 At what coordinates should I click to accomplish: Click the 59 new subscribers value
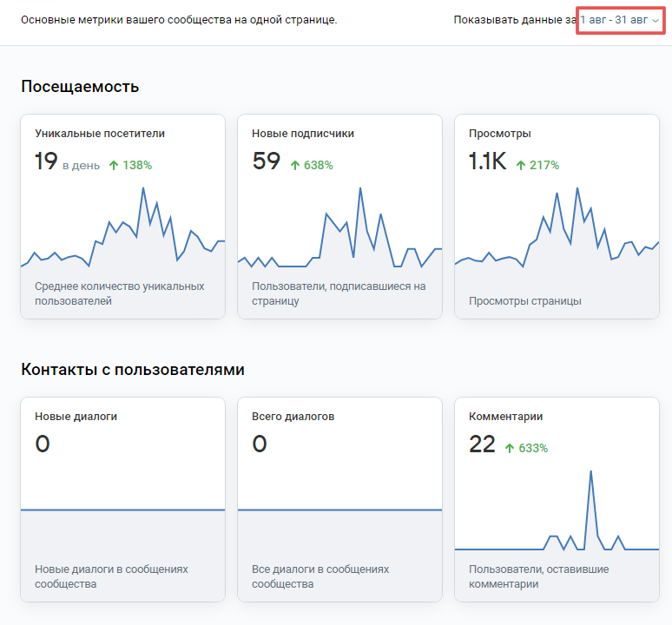point(267,161)
